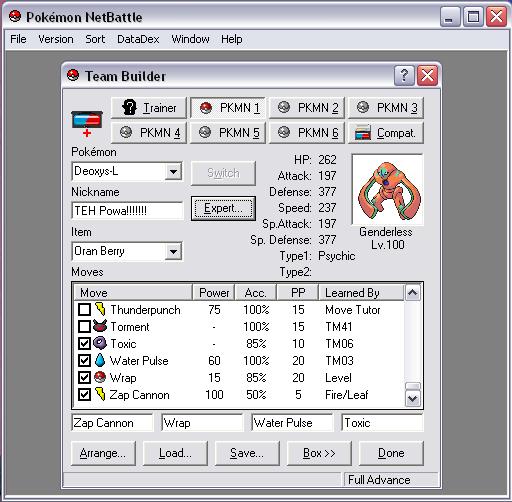Click the Save... button
The image size is (512, 502).
coord(247,453)
